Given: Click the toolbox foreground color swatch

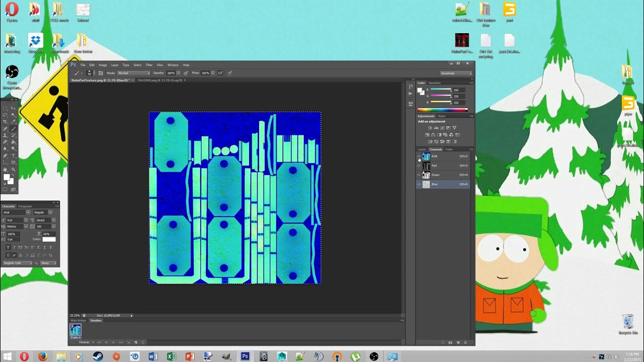Looking at the screenshot, I should (x=7, y=177).
